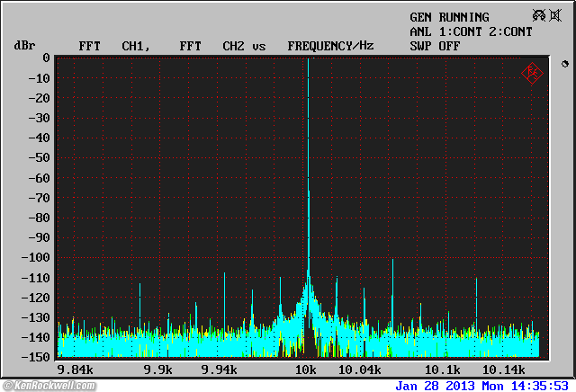Click the dBr unit label
The height and width of the screenshot is (392, 576).
coord(22,45)
